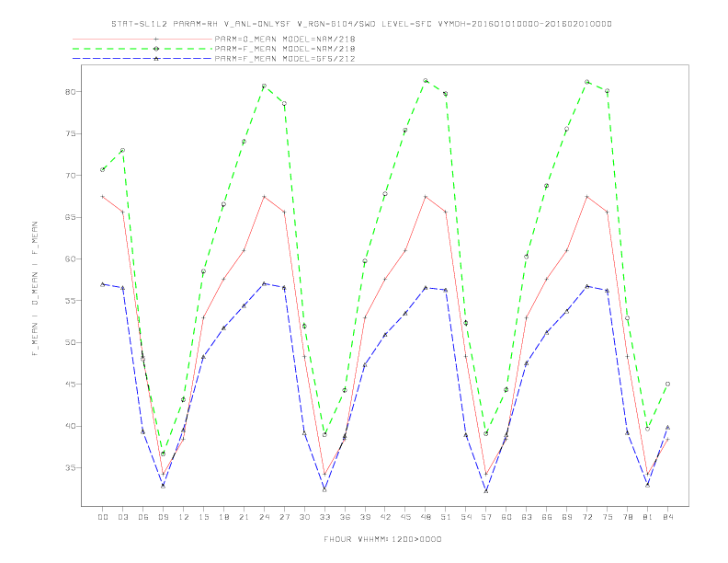Click x-axis tick label 66
Viewport: 728px width, 563px height.
tap(547, 517)
